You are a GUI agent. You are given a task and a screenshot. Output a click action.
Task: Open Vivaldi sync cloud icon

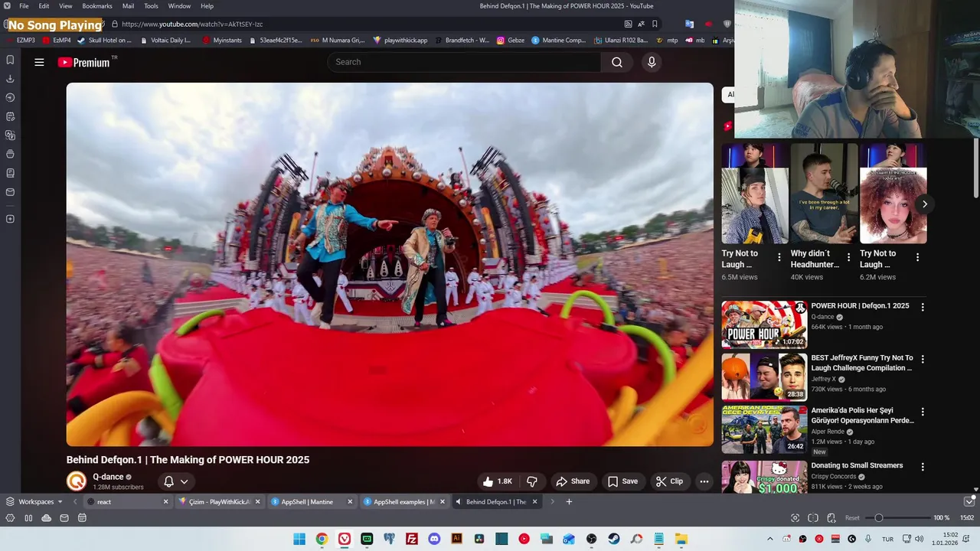point(47,518)
